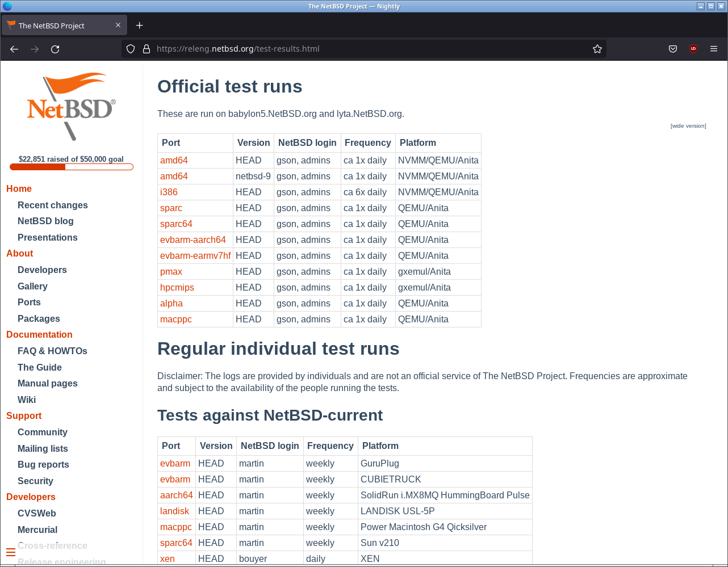The image size is (728, 567).
Task: Go to NetBSD blog
Action: click(x=45, y=221)
